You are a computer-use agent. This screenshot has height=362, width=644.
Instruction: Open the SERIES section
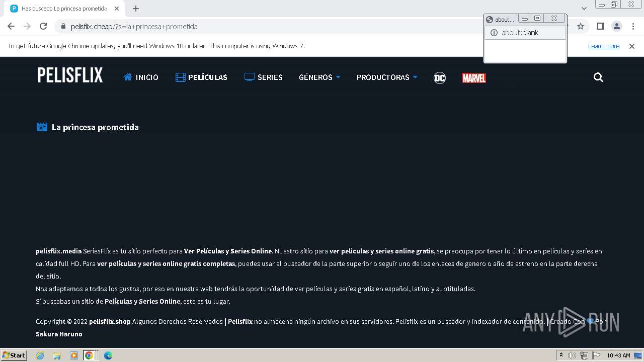pyautogui.click(x=263, y=77)
